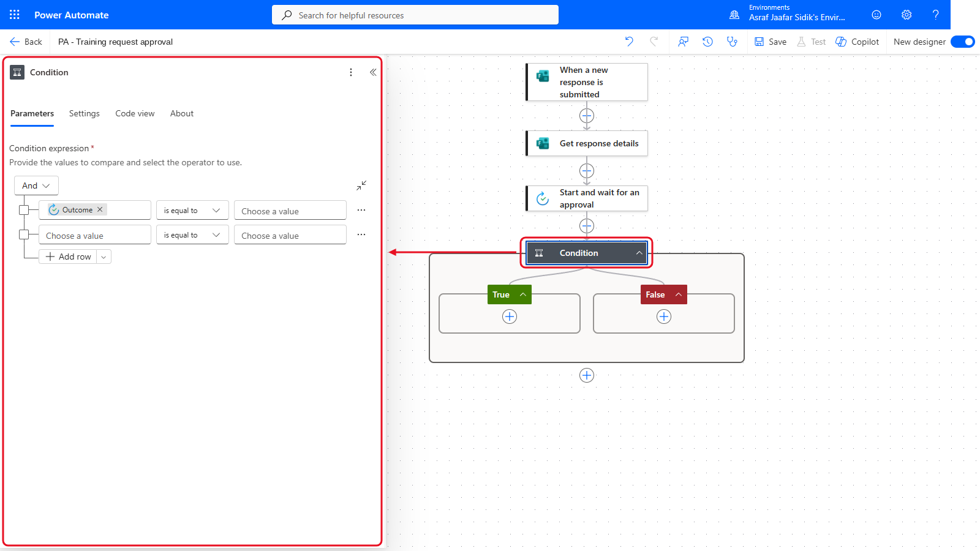Insert step after the form trigger card

[x=587, y=116]
